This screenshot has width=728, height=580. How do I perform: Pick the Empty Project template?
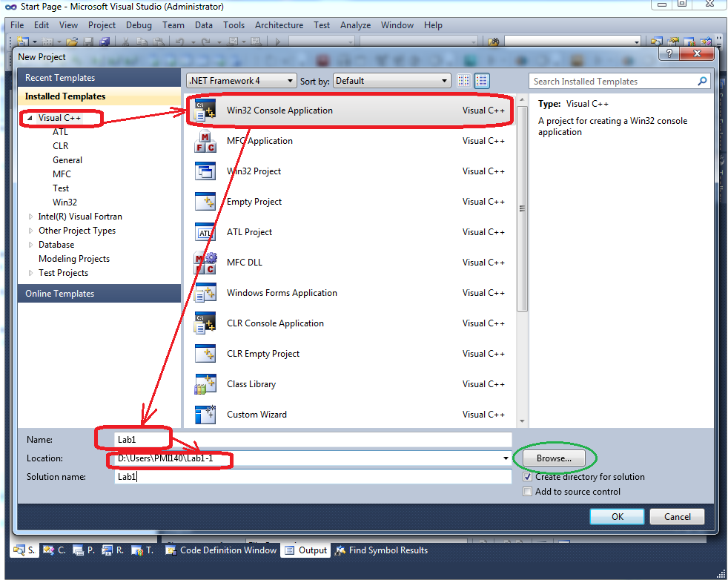coord(350,202)
